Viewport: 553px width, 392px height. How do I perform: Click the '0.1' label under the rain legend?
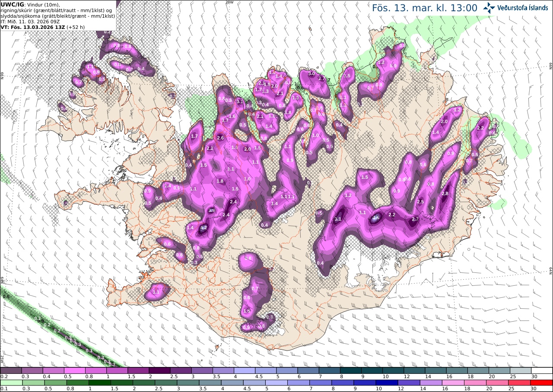point(4,389)
